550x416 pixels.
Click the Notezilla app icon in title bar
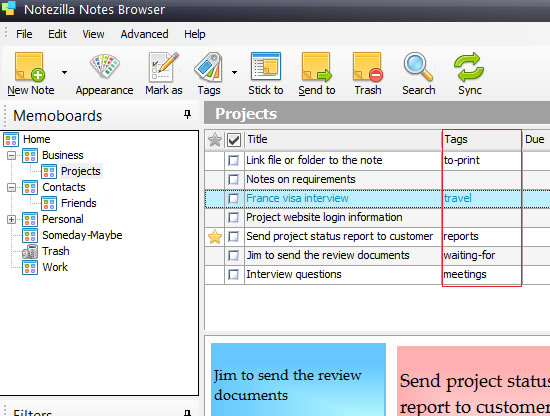tap(9, 8)
